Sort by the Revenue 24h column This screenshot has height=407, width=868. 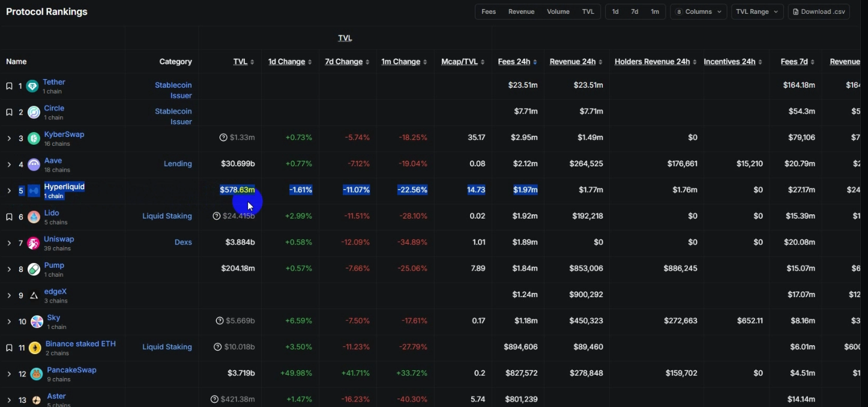pos(576,62)
